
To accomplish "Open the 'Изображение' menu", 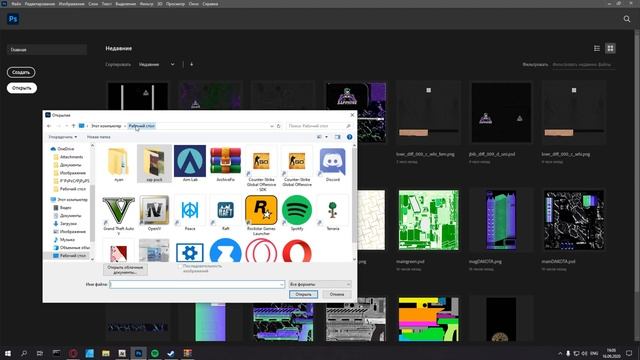I will pos(71,4).
